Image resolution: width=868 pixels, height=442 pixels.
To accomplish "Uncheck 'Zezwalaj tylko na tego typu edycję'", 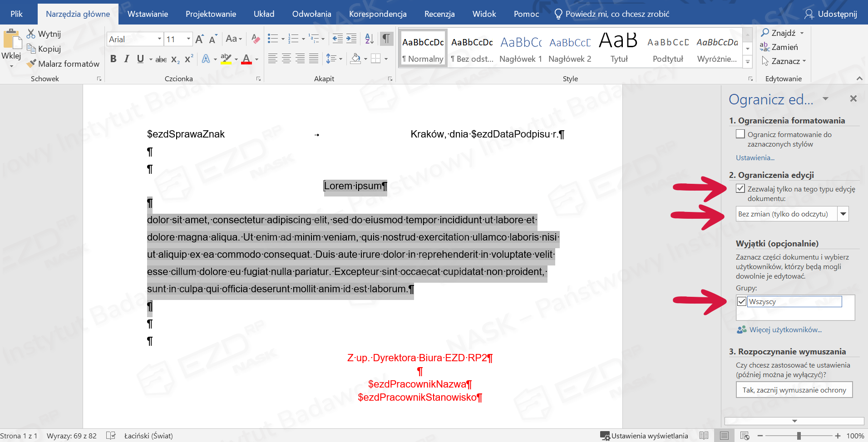I will 740,189.
